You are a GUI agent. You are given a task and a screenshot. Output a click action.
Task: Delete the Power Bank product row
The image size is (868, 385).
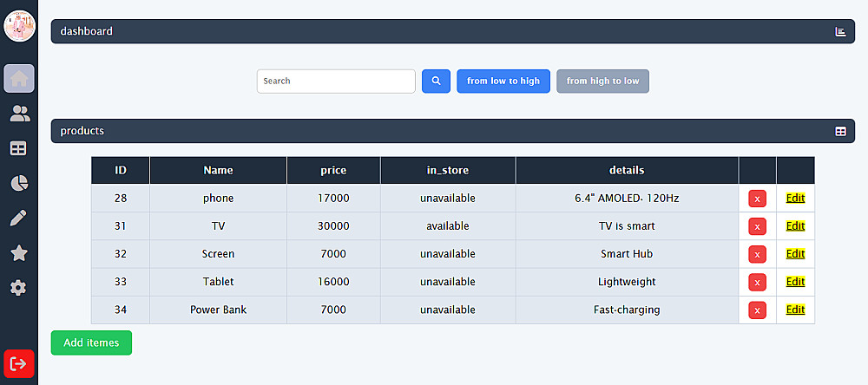coord(757,310)
